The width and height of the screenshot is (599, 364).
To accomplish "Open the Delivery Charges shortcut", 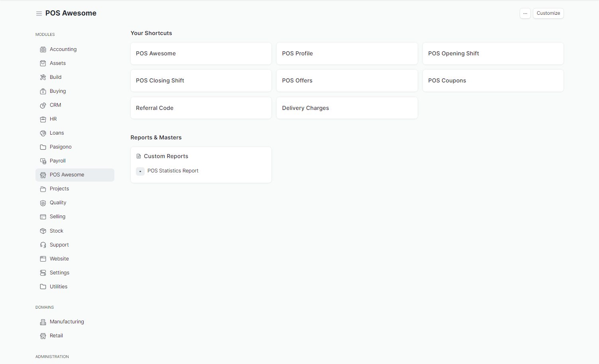I will point(347,108).
